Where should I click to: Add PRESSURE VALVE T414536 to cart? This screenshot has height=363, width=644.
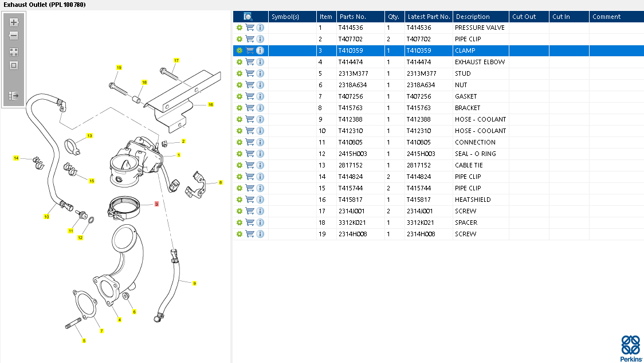(x=250, y=28)
